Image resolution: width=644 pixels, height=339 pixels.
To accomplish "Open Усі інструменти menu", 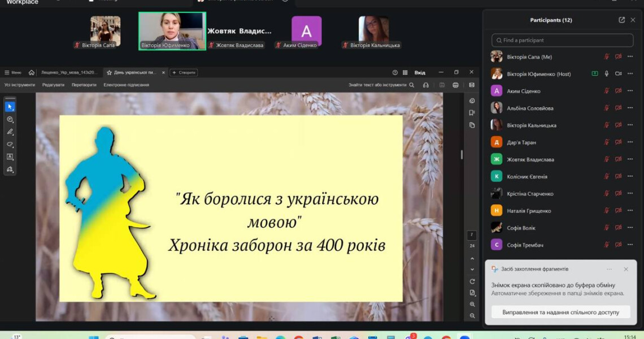I will [20, 85].
